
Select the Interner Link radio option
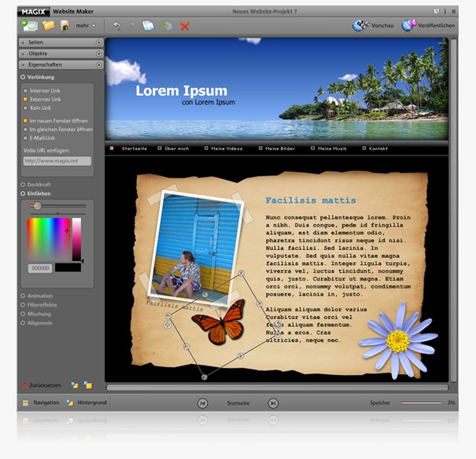pos(25,91)
